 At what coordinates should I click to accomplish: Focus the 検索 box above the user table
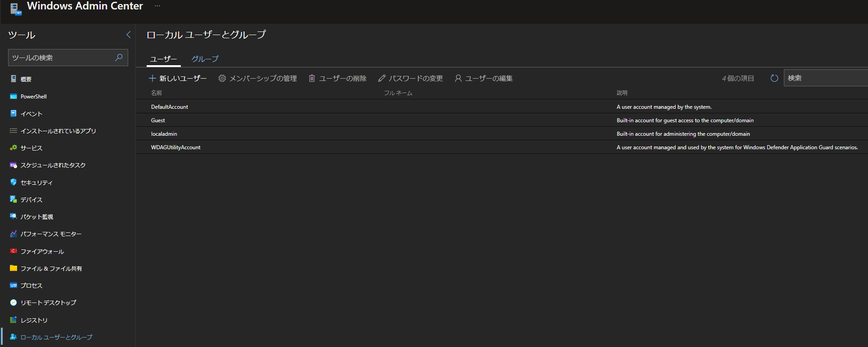(826, 78)
